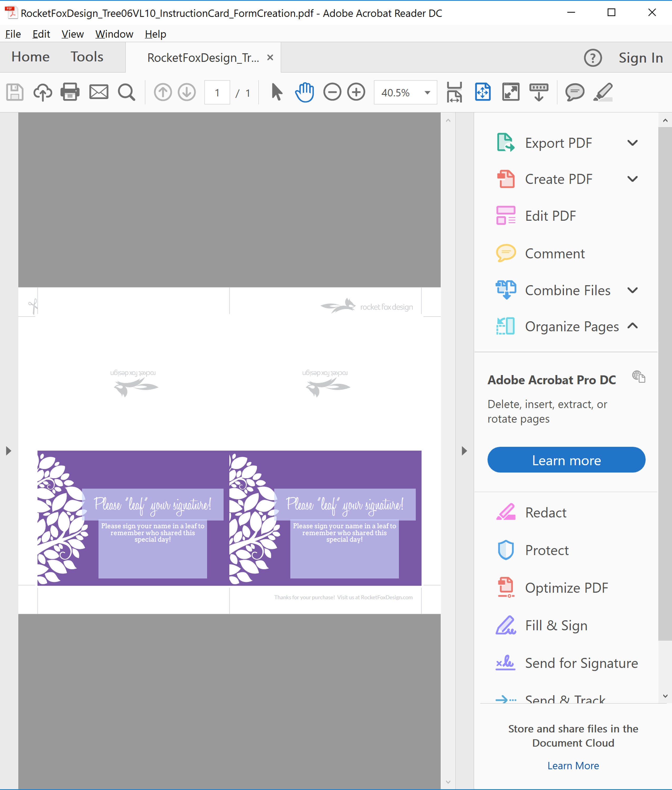The height and width of the screenshot is (790, 672).
Task: Click the document scrollbar down arrow
Action: [x=448, y=782]
